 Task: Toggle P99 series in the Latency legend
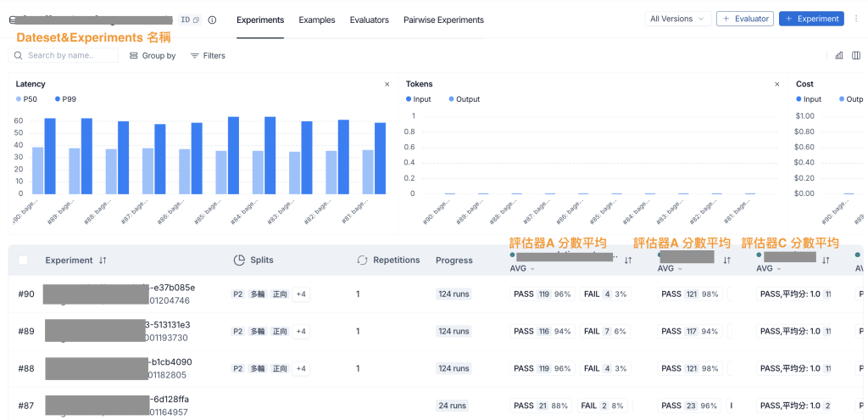66,99
